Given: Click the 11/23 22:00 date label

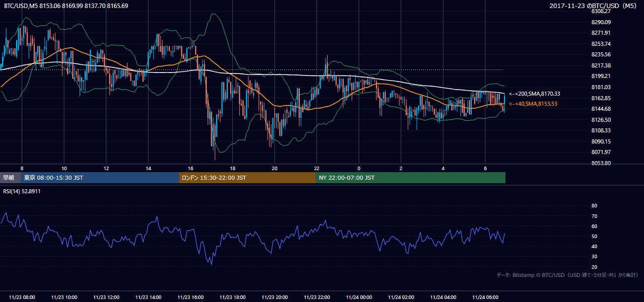Looking at the screenshot, I should (x=317, y=297).
